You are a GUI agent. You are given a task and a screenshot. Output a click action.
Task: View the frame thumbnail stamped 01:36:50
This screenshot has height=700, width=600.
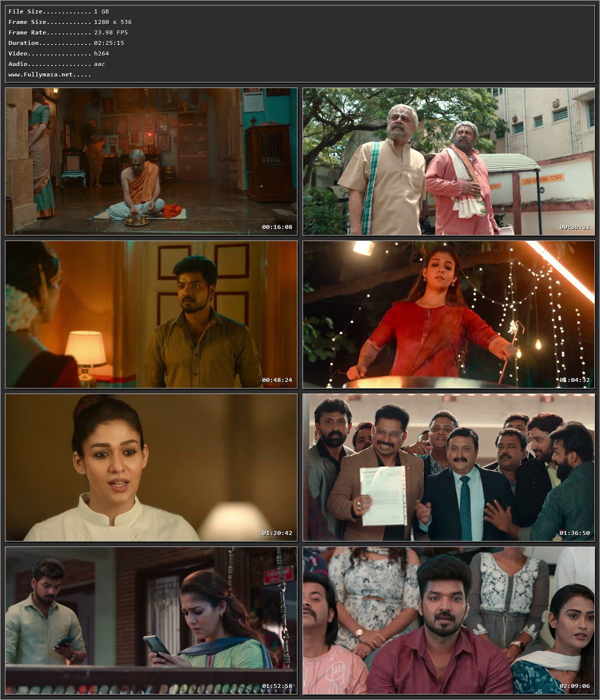[449, 467]
